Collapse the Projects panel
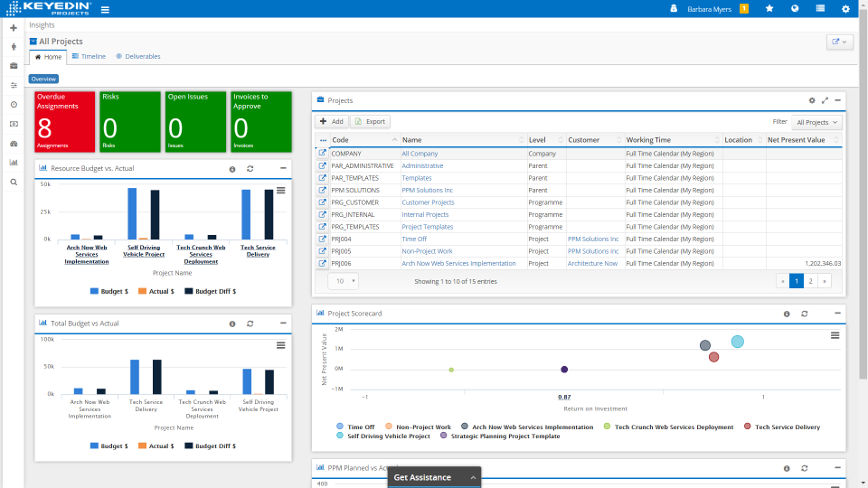The height and width of the screenshot is (488, 868). tap(837, 100)
